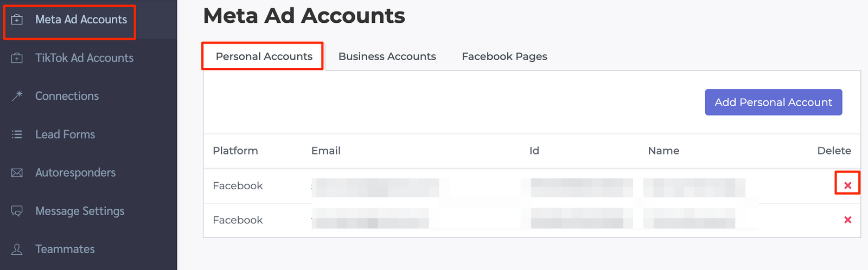Open TikTok Ad Accounts from sidebar
This screenshot has width=868, height=270.
point(84,58)
